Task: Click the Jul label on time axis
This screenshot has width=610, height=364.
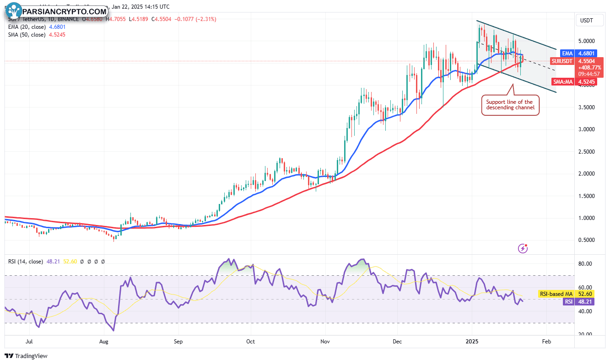Action: [30, 341]
